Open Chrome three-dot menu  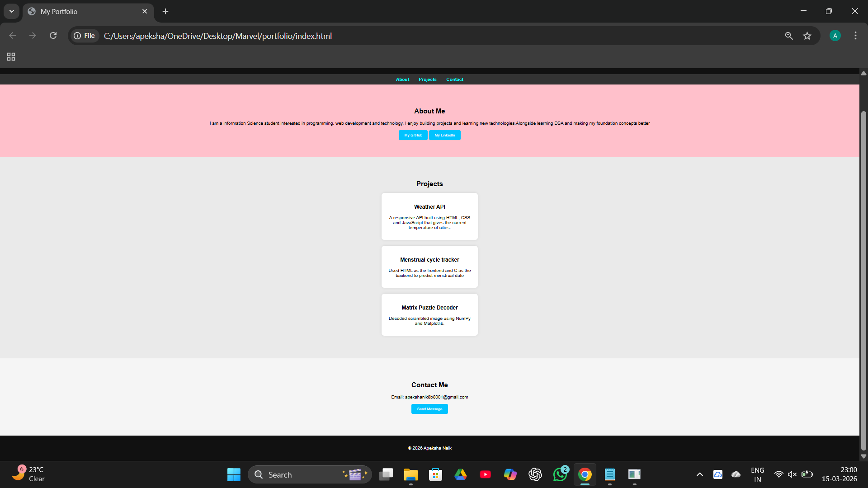pyautogui.click(x=855, y=36)
